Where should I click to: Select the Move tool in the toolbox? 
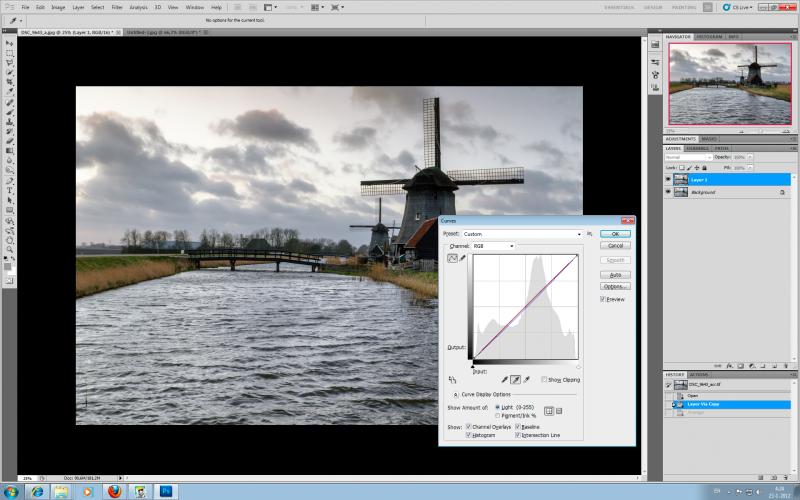tap(10, 43)
